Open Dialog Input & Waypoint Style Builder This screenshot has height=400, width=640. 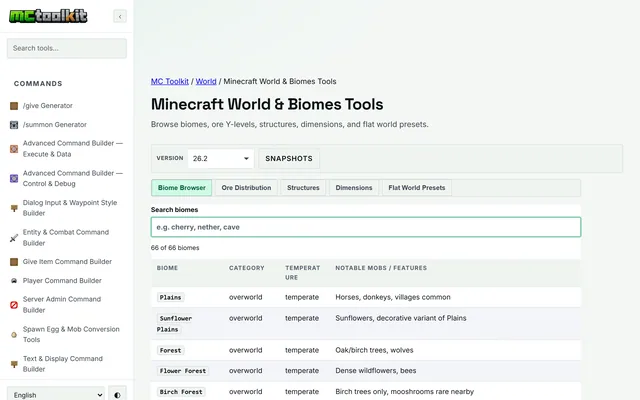[x=70, y=208]
